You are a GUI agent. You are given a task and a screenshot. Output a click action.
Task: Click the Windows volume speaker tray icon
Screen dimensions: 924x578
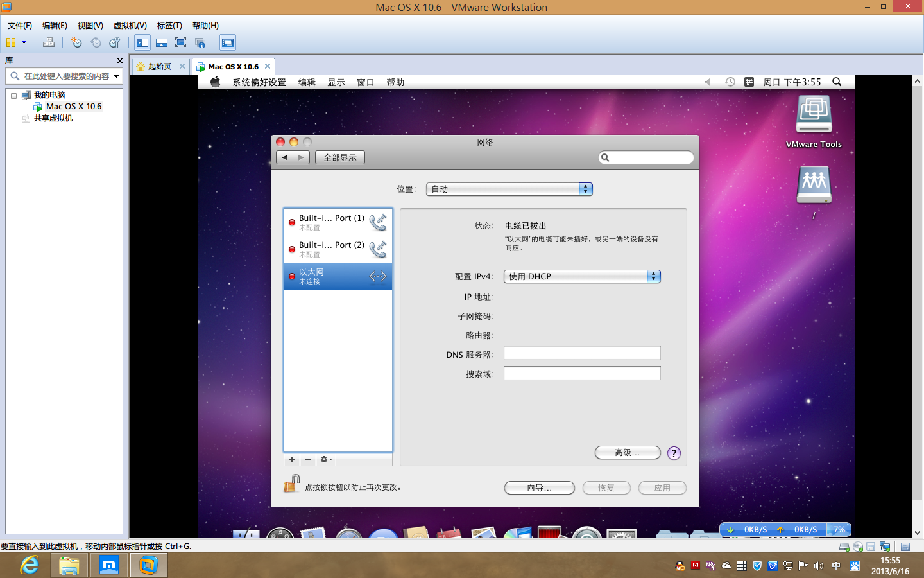tap(818, 566)
